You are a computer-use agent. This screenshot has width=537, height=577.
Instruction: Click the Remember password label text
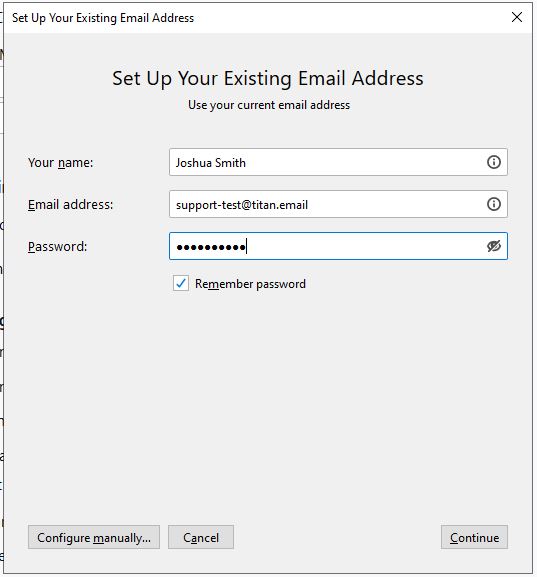tap(250, 284)
